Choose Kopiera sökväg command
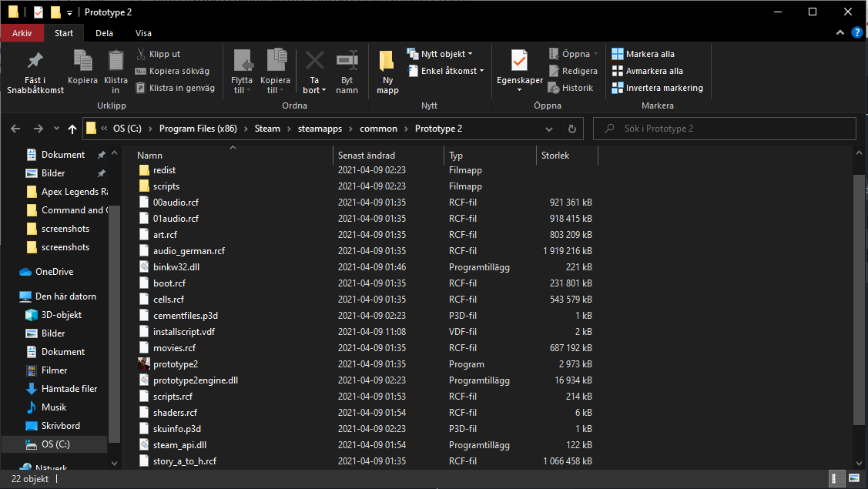Screen dimensions: 868x489 tap(173, 71)
